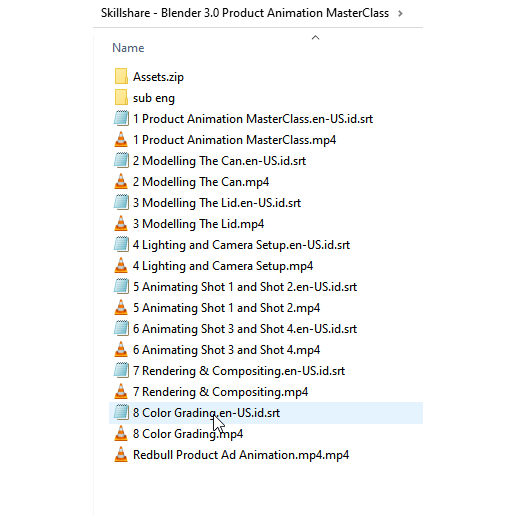Click VLC icon of 1 Product Animation MasterClass.mp4
516x516 pixels.
[x=121, y=140]
